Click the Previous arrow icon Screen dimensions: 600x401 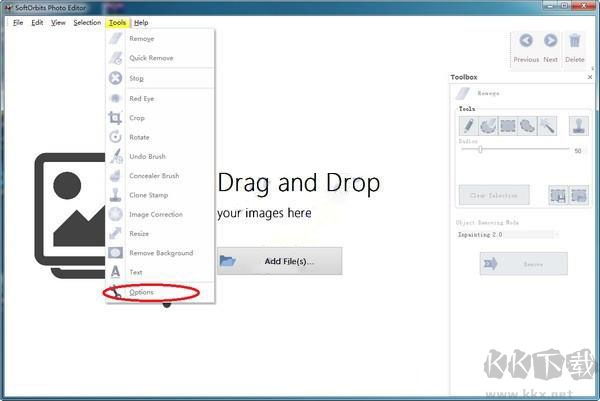coord(526,42)
